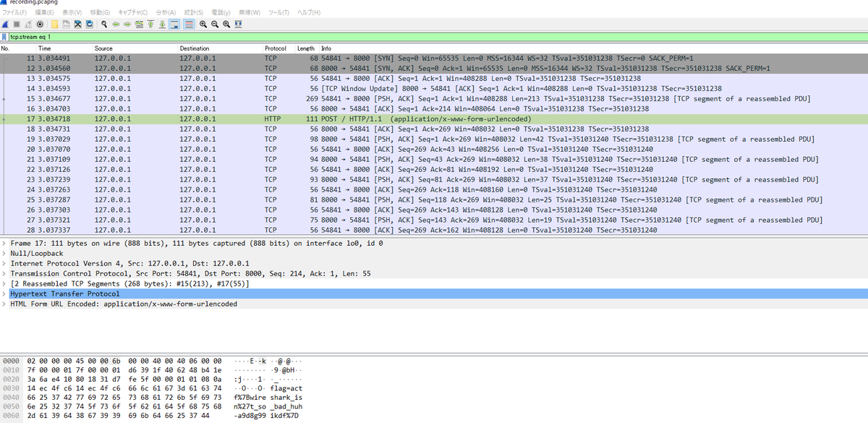Image resolution: width=868 pixels, height=423 pixels.
Task: Go to the last packet icon
Action: click(x=162, y=25)
